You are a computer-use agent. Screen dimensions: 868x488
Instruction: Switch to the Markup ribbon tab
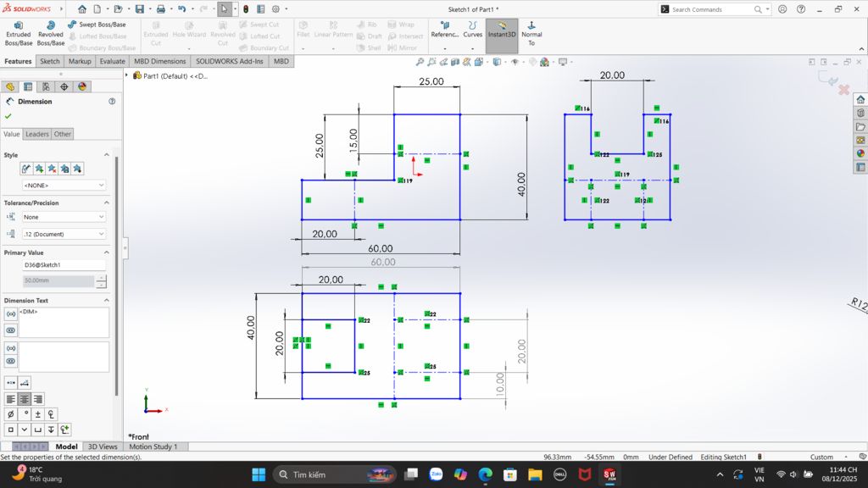(80, 61)
